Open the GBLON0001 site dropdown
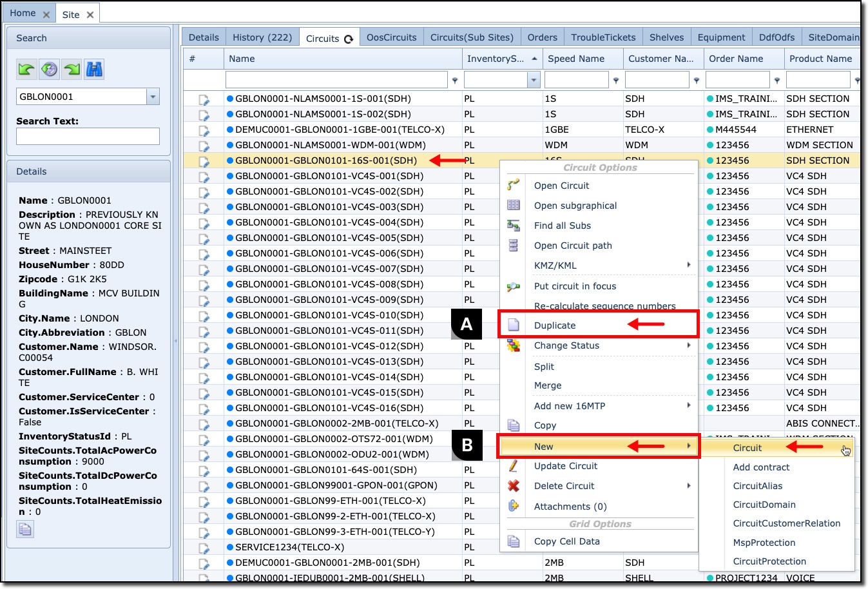 tap(153, 97)
